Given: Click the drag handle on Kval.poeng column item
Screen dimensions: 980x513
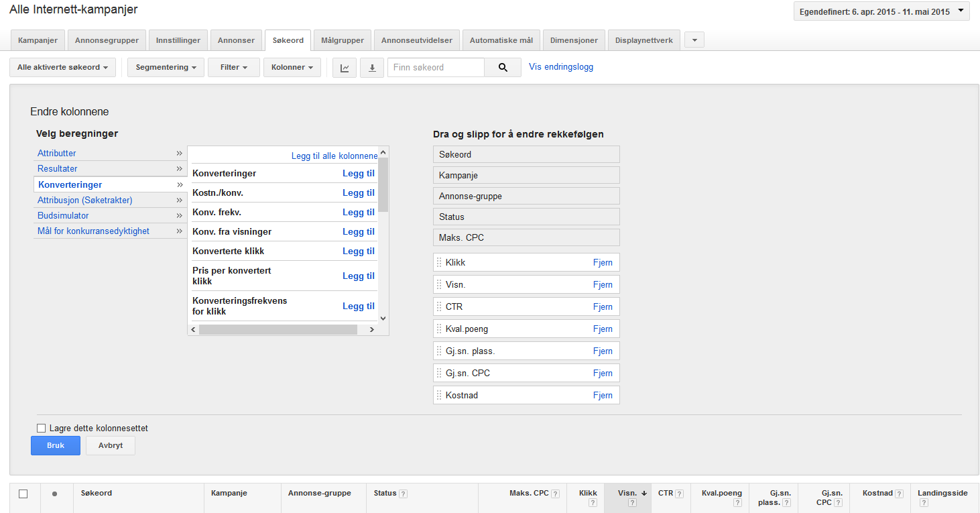Looking at the screenshot, I should (x=440, y=329).
